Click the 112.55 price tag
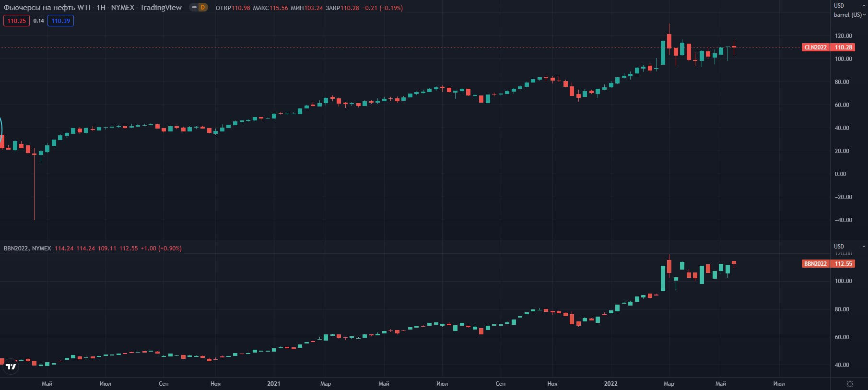Screen dimensions: 868x390 click(x=843, y=264)
